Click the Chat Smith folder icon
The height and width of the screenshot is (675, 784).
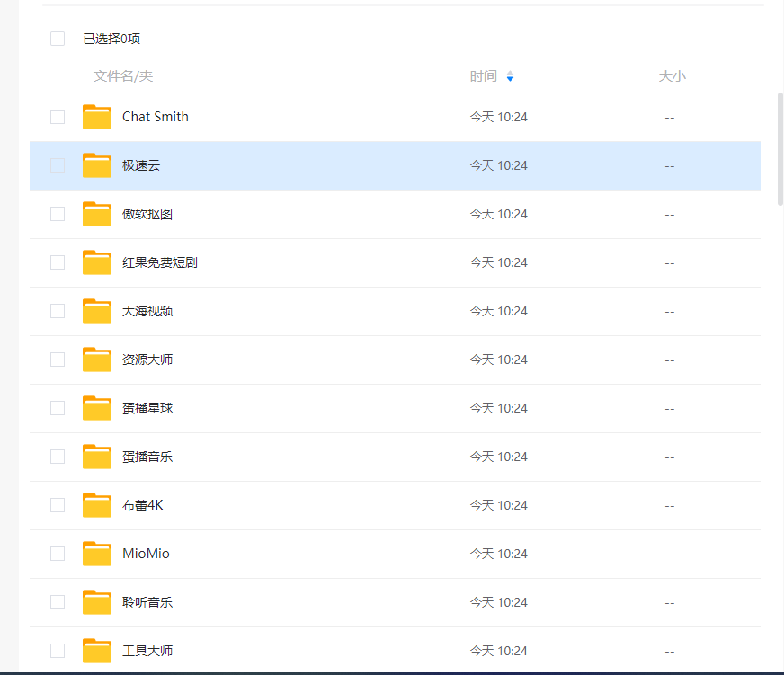tap(97, 117)
